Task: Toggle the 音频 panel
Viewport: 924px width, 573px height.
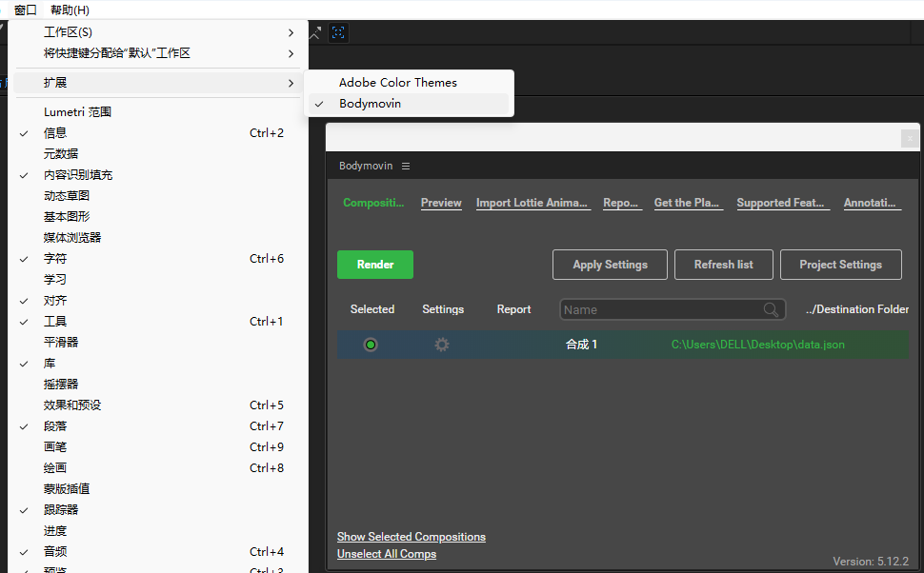Action: 158,552
